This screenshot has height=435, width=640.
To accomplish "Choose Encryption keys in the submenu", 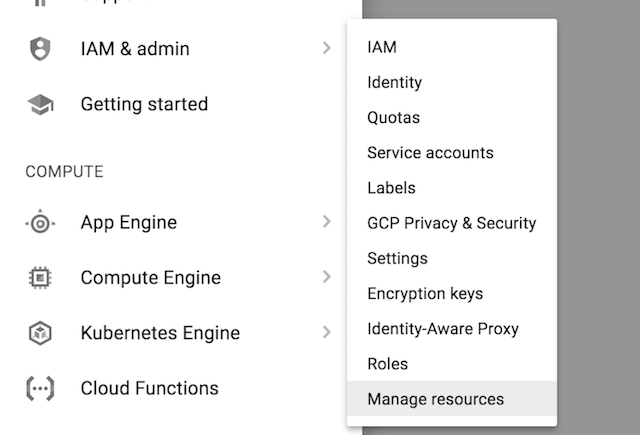I will click(452, 293).
